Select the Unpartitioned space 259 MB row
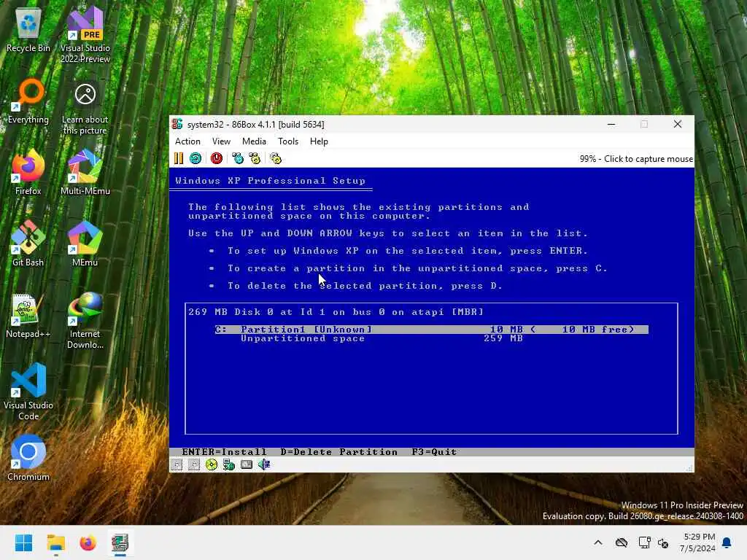 (x=381, y=338)
